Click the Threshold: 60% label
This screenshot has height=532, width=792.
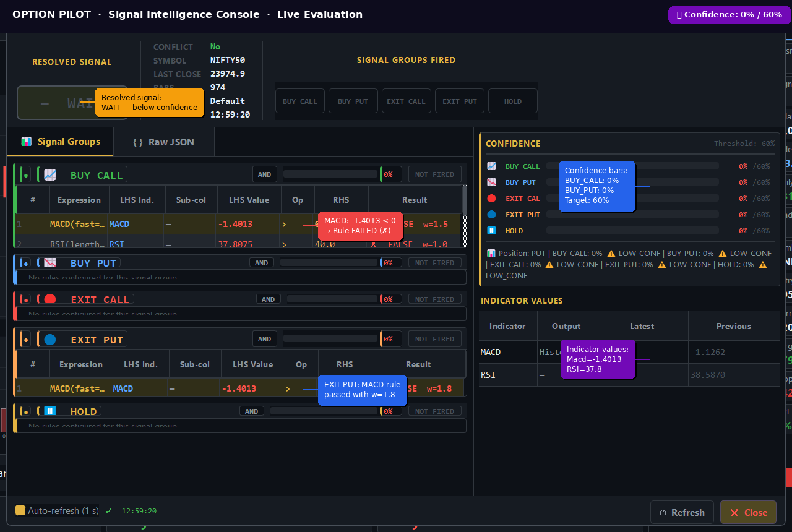[744, 144]
